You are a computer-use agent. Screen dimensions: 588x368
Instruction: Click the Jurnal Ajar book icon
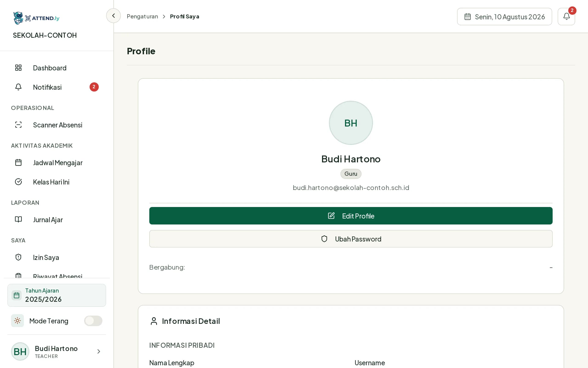(x=18, y=219)
